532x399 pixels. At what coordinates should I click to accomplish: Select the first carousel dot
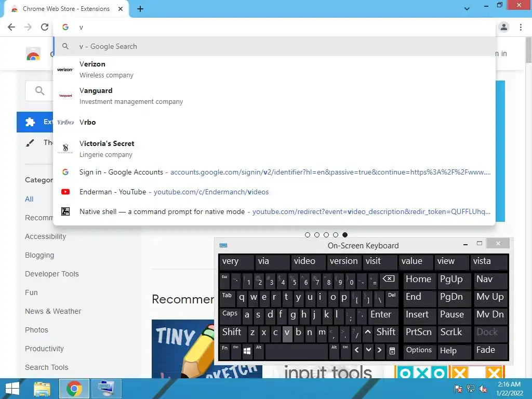pos(308,235)
